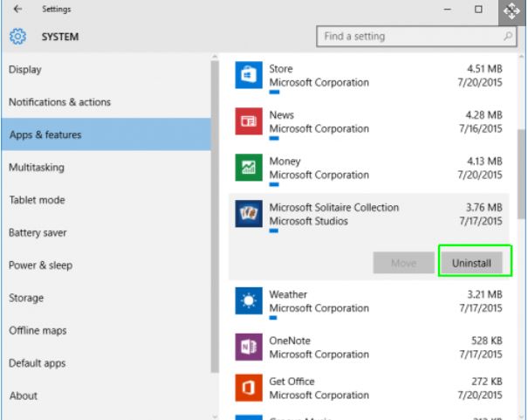This screenshot has height=420, width=528.
Task: Click the Find a setting box
Action: 416,37
